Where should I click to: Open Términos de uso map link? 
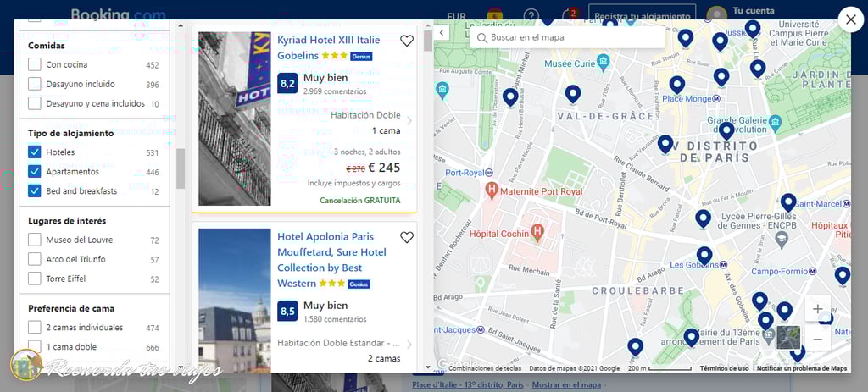pos(724,368)
